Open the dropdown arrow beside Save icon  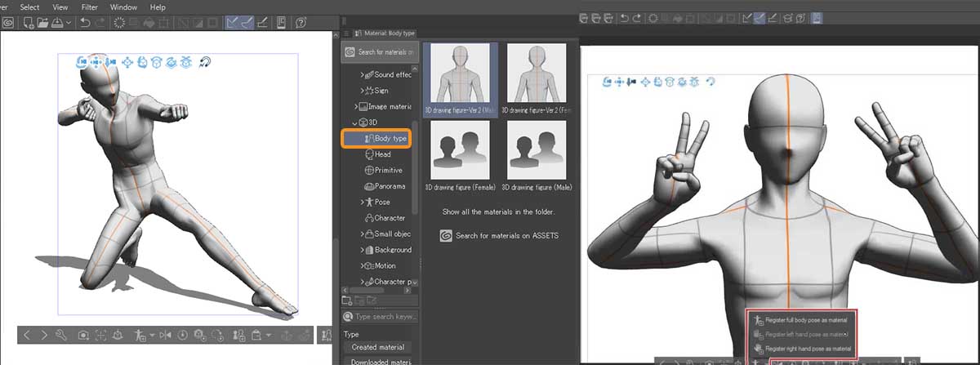pyautogui.click(x=69, y=23)
